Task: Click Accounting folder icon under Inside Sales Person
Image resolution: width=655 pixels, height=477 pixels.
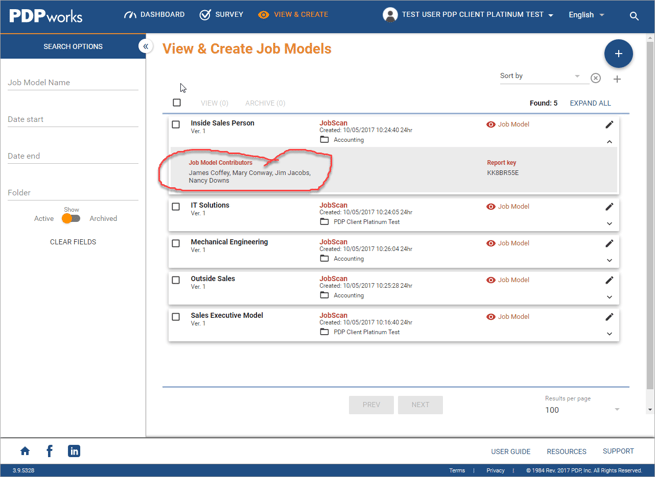Action: point(324,140)
